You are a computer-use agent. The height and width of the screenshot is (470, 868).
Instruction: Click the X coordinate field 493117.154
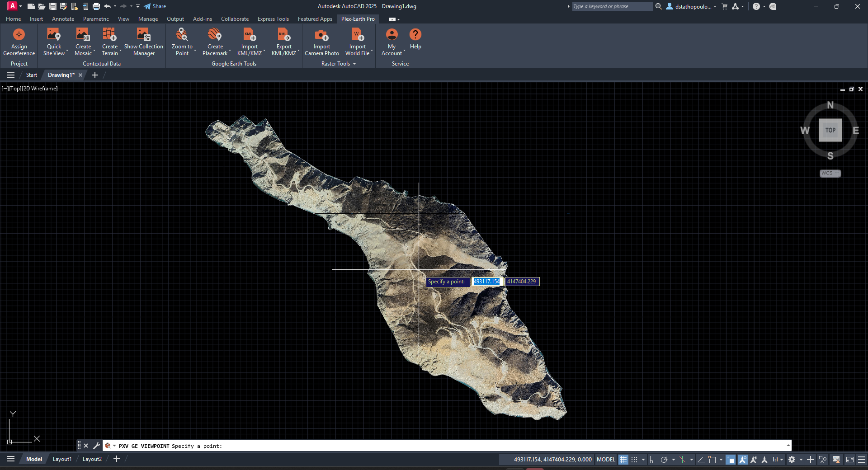pos(486,282)
